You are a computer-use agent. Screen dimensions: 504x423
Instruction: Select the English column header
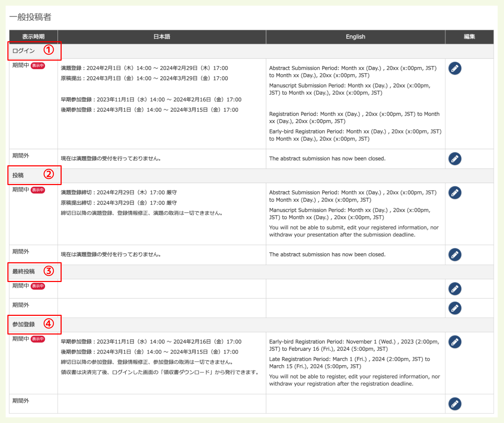[355, 37]
